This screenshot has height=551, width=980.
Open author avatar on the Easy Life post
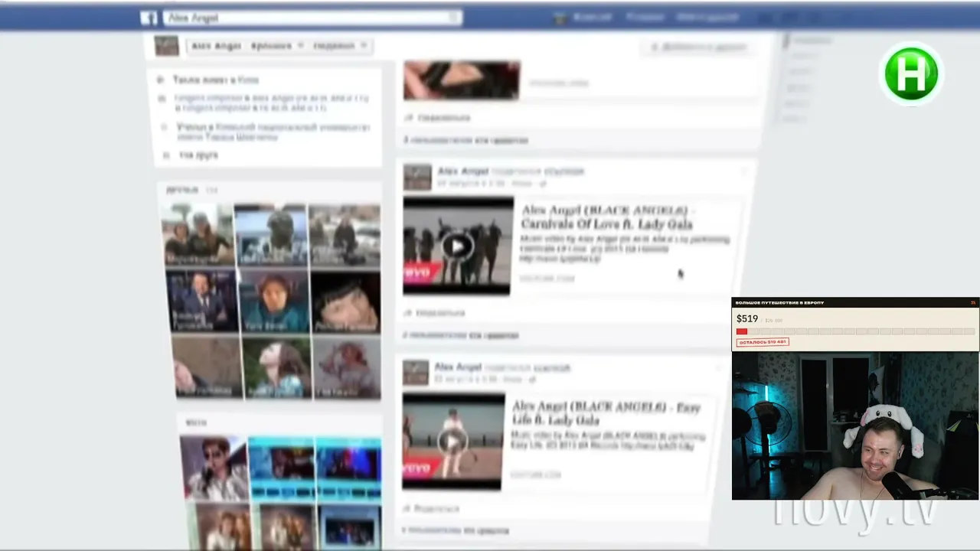tap(416, 373)
